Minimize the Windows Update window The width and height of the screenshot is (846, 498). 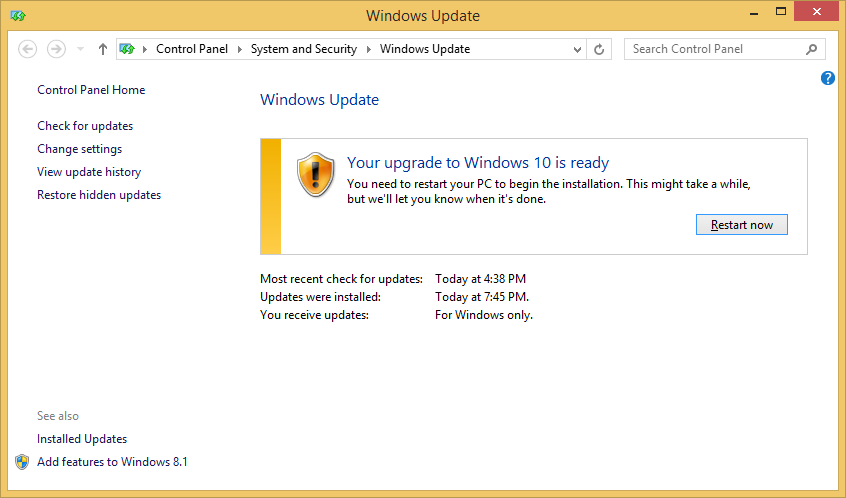click(x=754, y=13)
